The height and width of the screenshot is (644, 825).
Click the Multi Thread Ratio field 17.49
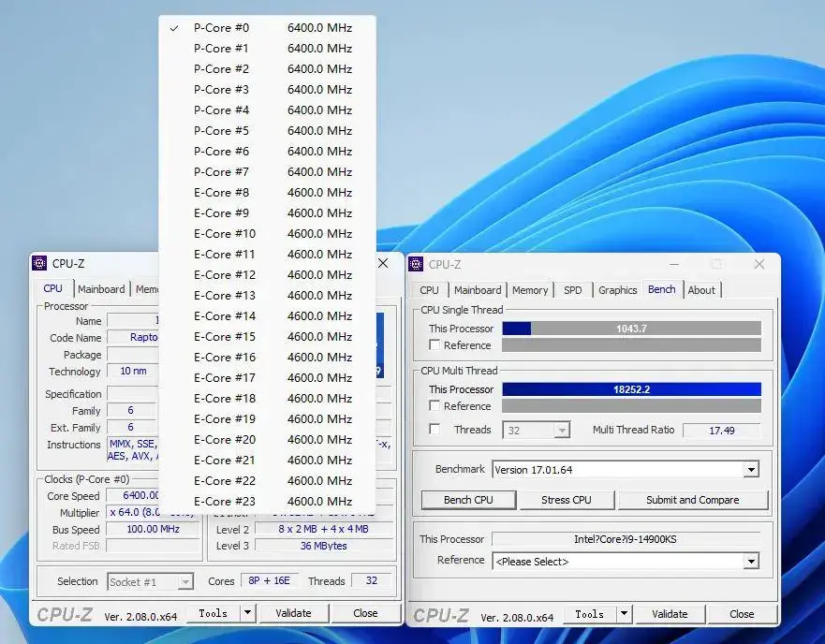point(721,431)
